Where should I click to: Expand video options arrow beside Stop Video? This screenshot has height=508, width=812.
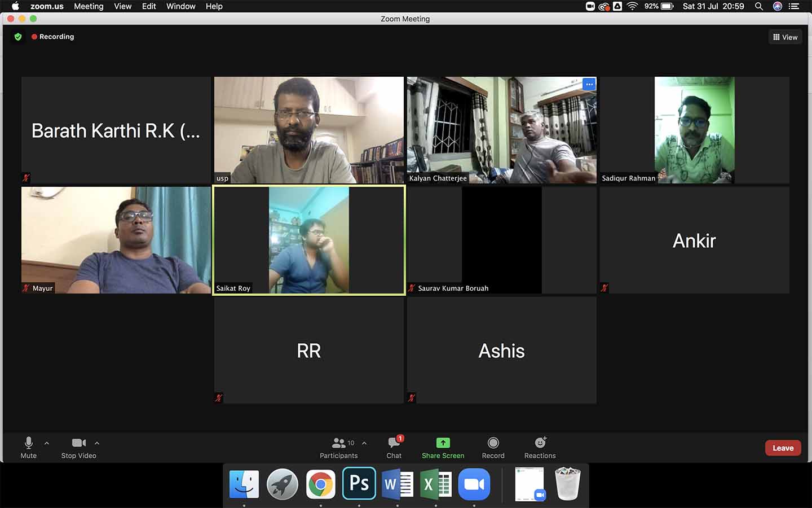(97, 443)
